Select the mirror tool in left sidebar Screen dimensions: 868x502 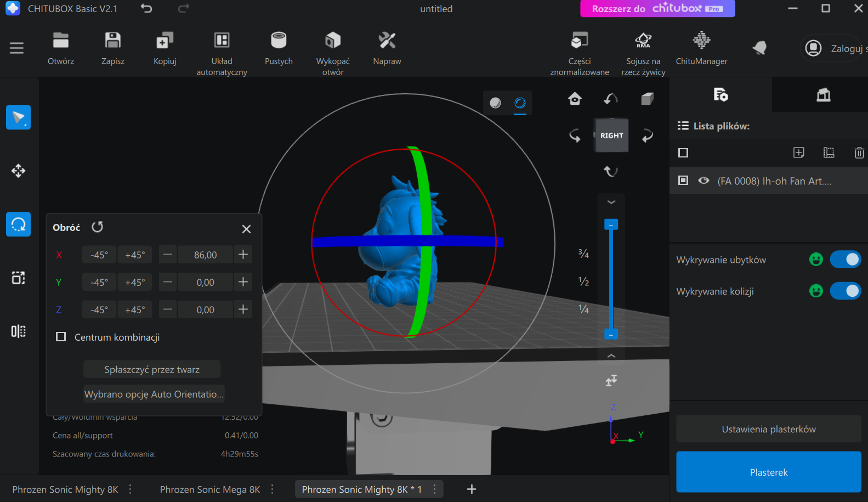tap(18, 331)
